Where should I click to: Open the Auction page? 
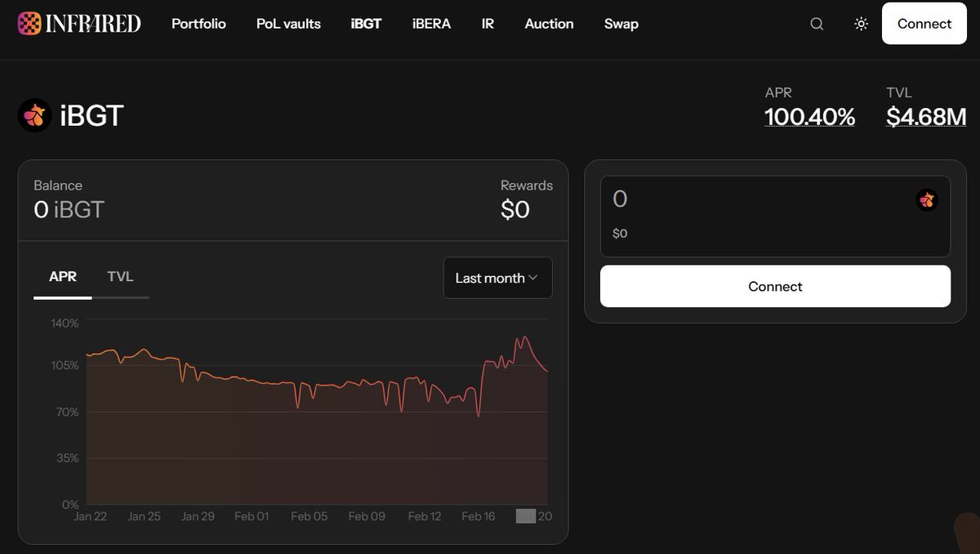pyautogui.click(x=549, y=24)
